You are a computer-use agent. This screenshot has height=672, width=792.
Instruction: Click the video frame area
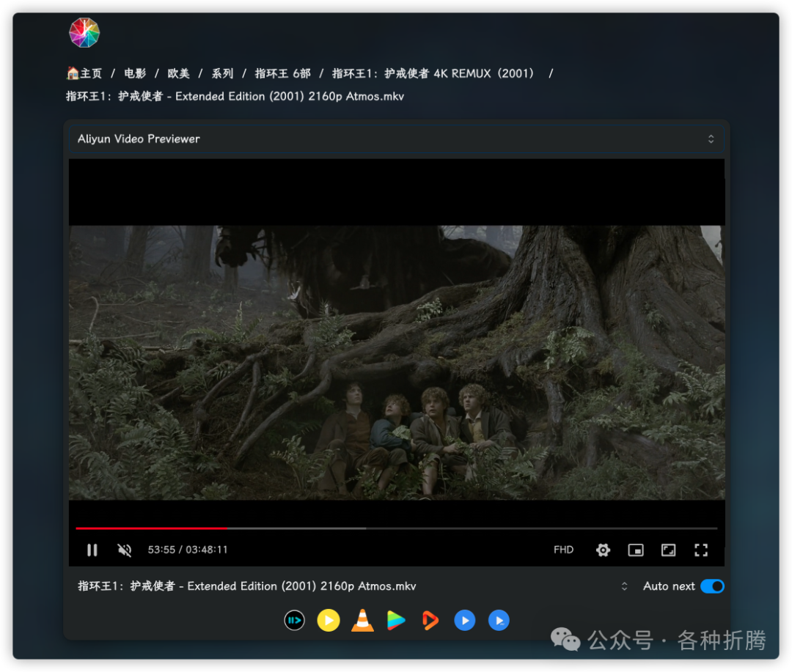click(397, 363)
